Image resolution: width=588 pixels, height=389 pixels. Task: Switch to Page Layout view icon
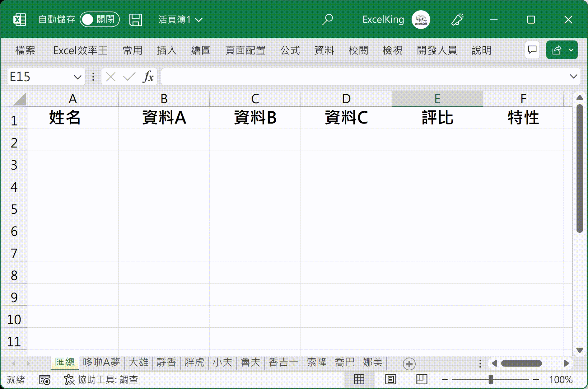(390, 379)
